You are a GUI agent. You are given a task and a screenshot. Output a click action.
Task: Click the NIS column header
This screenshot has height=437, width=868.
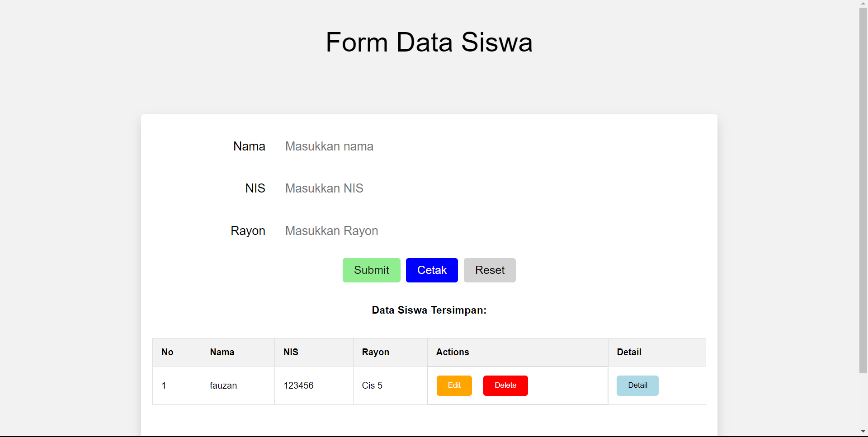pos(291,352)
